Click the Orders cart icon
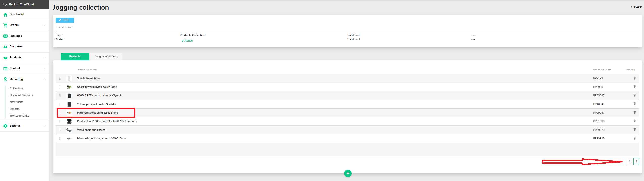Viewport: 644px width, 181px height. pyautogui.click(x=5, y=25)
